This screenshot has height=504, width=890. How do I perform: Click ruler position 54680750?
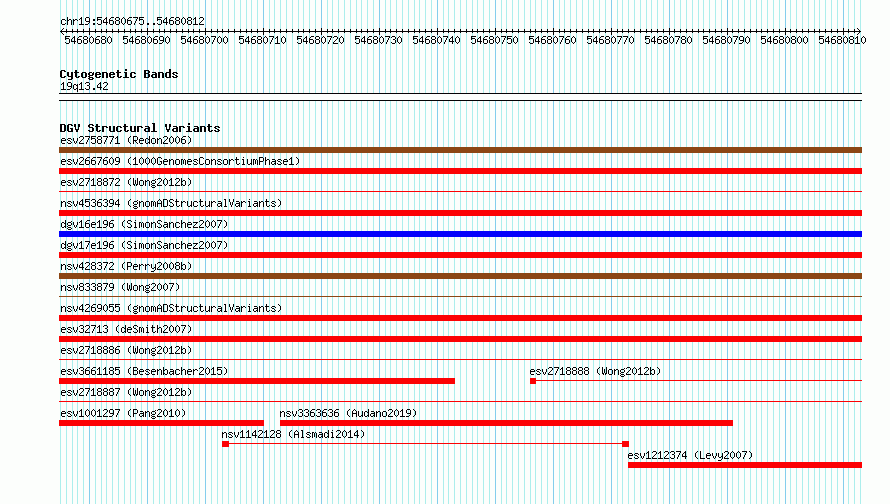point(494,40)
